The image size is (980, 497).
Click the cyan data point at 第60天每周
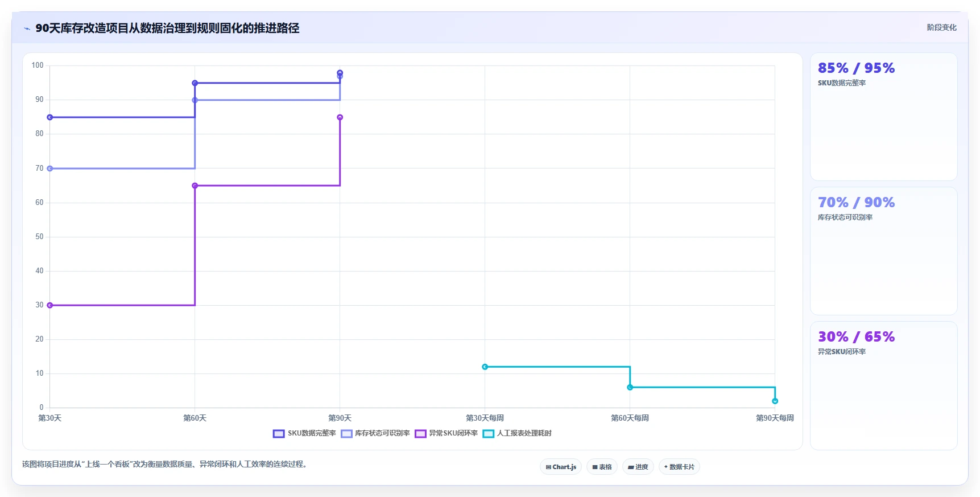[630, 387]
